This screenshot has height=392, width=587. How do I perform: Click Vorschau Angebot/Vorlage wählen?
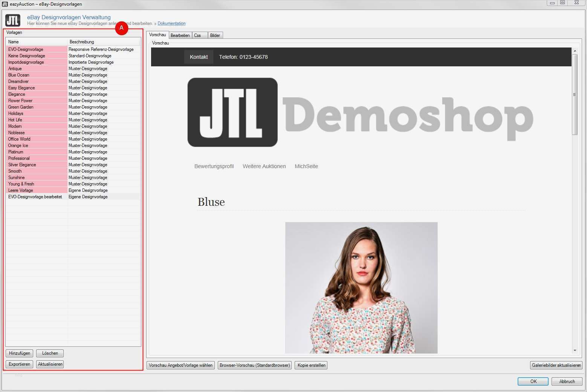[180, 365]
